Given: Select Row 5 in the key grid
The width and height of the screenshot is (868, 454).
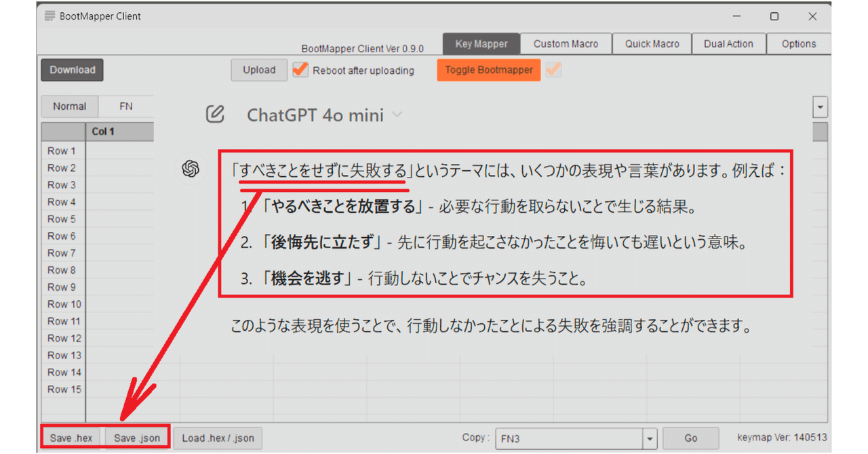Looking at the screenshot, I should click(x=62, y=219).
